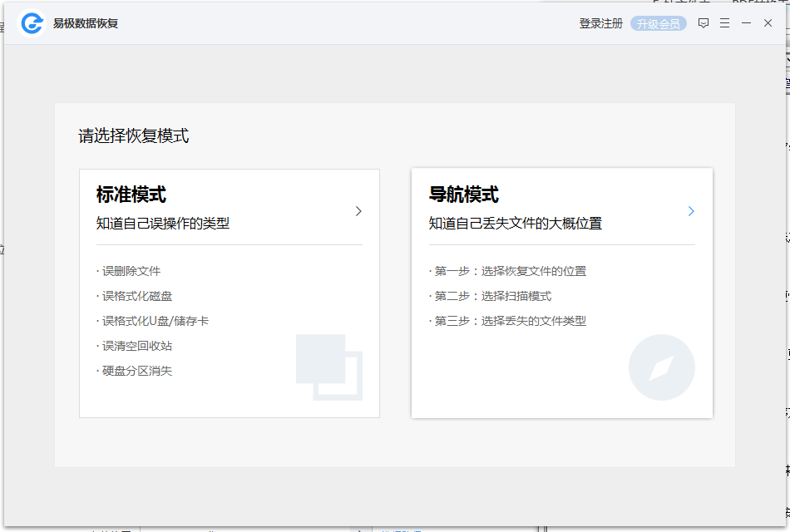Click the stacked documents icon in 标准模式 card
The height and width of the screenshot is (532, 790).
tap(328, 367)
